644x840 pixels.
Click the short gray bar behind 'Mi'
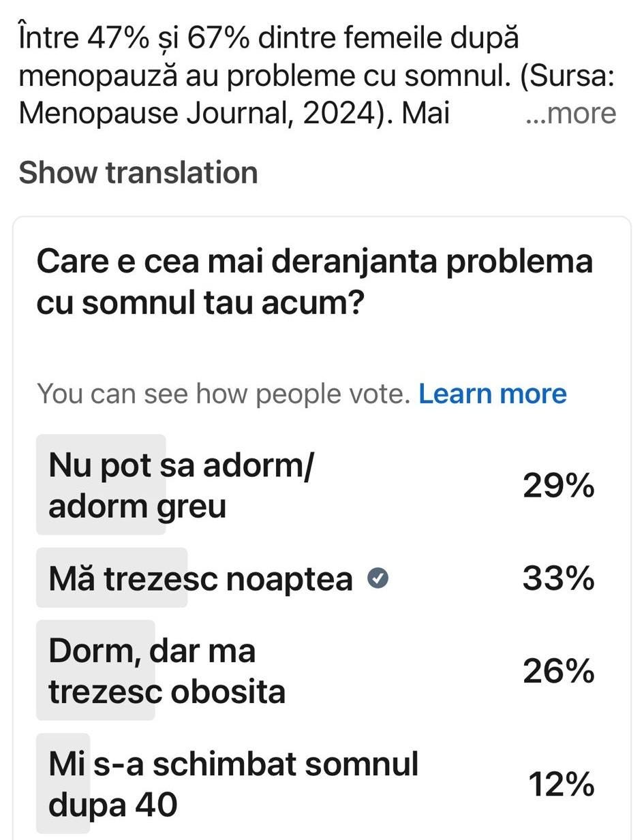click(x=63, y=783)
